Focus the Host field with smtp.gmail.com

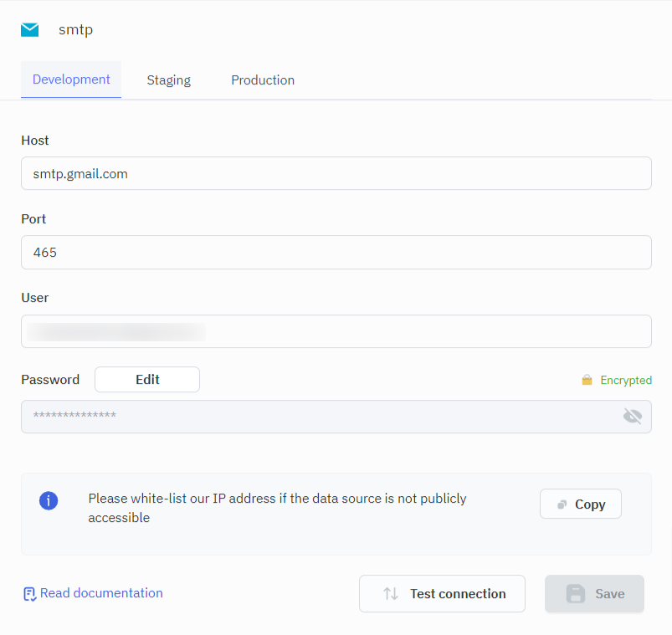[x=336, y=173]
